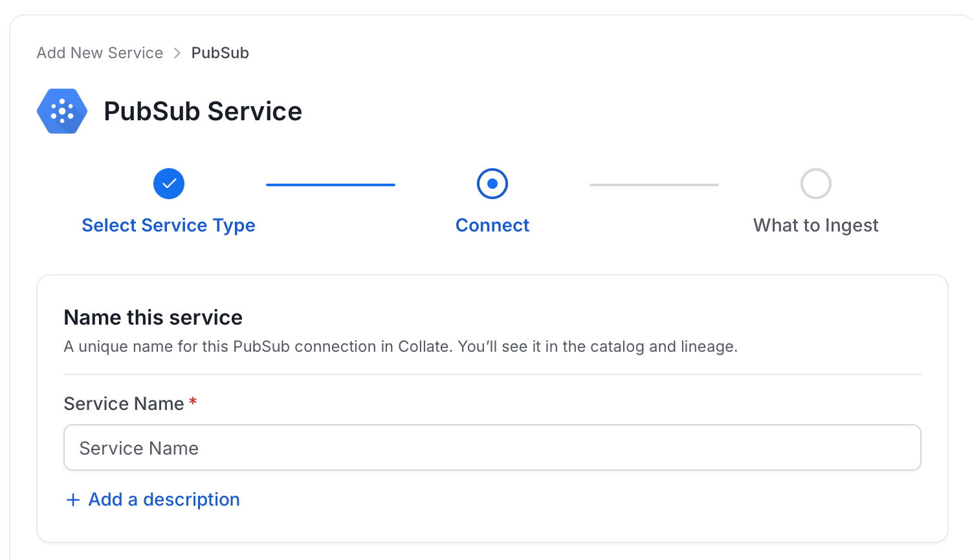Open the What to Ingest step

816,225
